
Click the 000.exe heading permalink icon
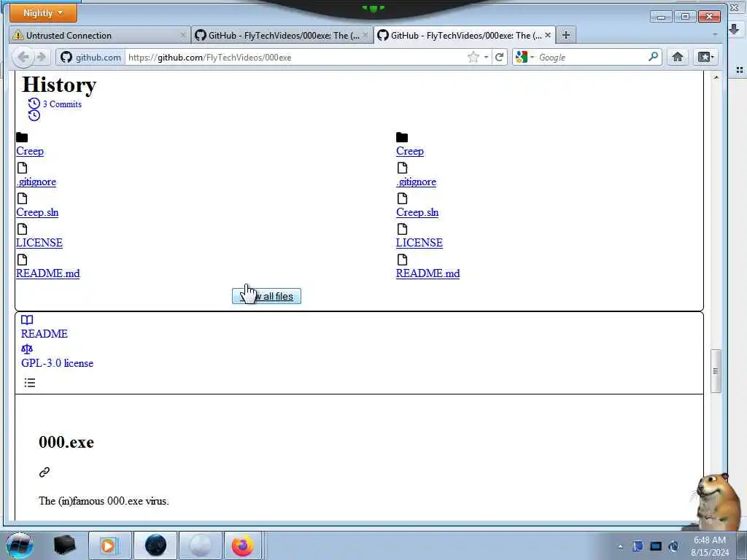(x=44, y=472)
